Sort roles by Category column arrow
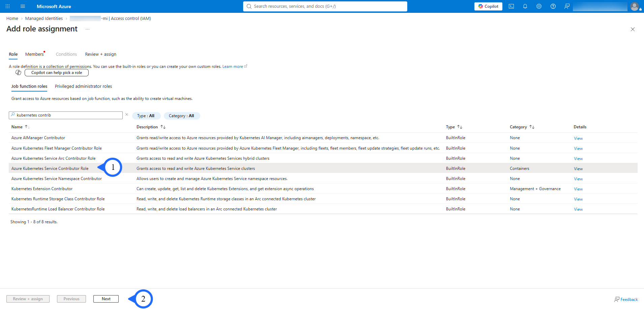 (532, 127)
